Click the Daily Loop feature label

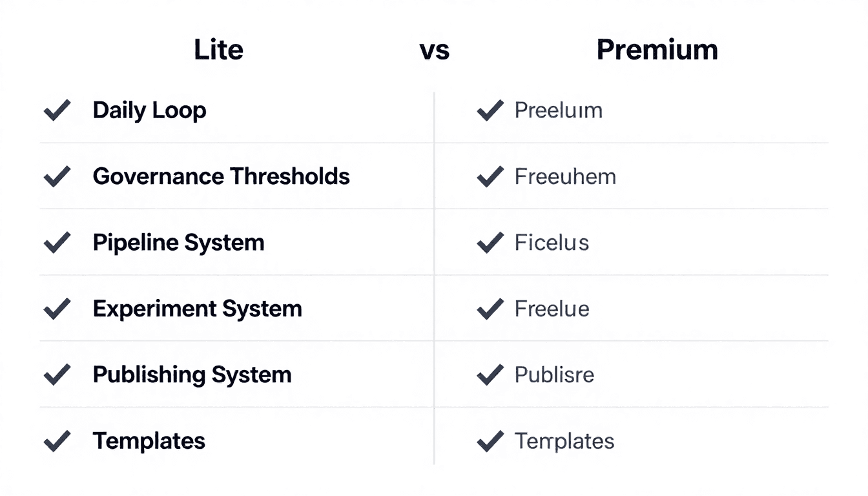tap(149, 110)
